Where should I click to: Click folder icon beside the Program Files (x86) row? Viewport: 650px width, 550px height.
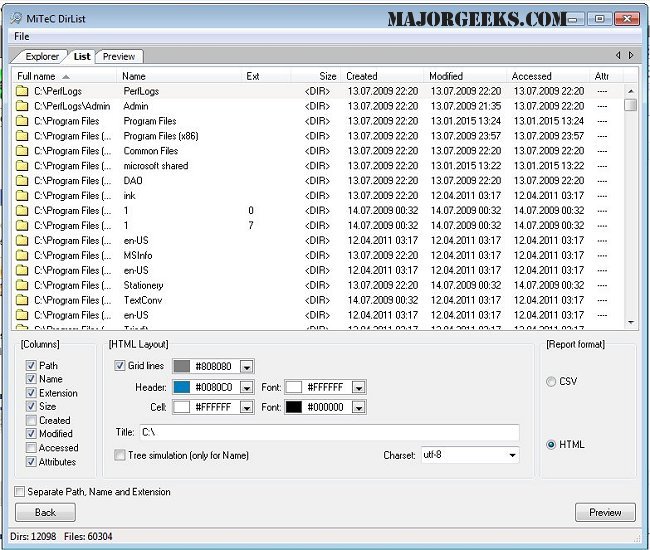tap(22, 136)
